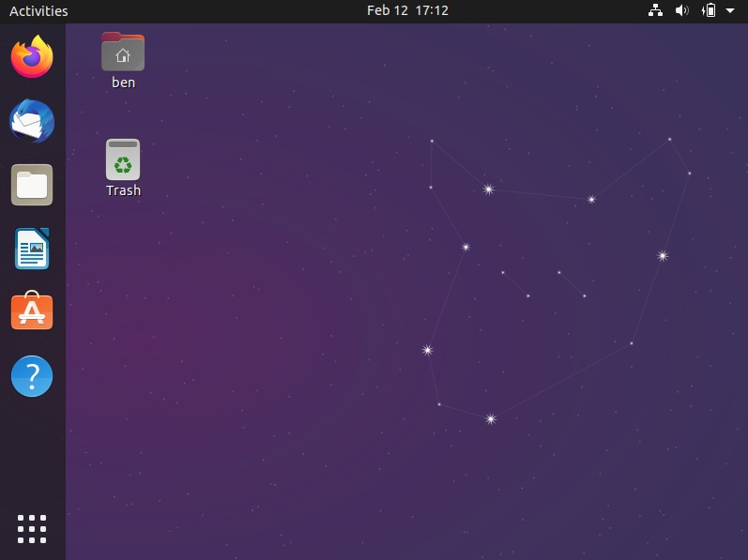The image size is (748, 560).
Task: Click the wired network status icon
Action: pyautogui.click(x=656, y=11)
